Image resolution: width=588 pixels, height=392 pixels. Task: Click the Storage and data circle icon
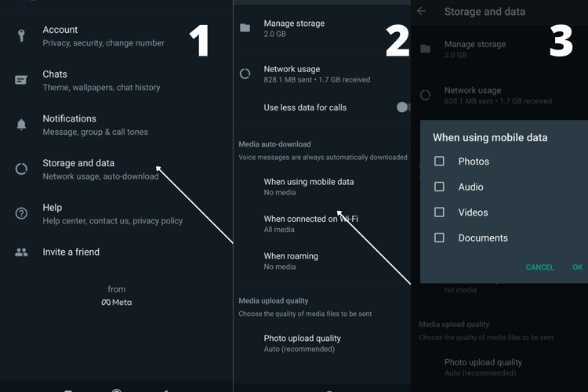21,169
